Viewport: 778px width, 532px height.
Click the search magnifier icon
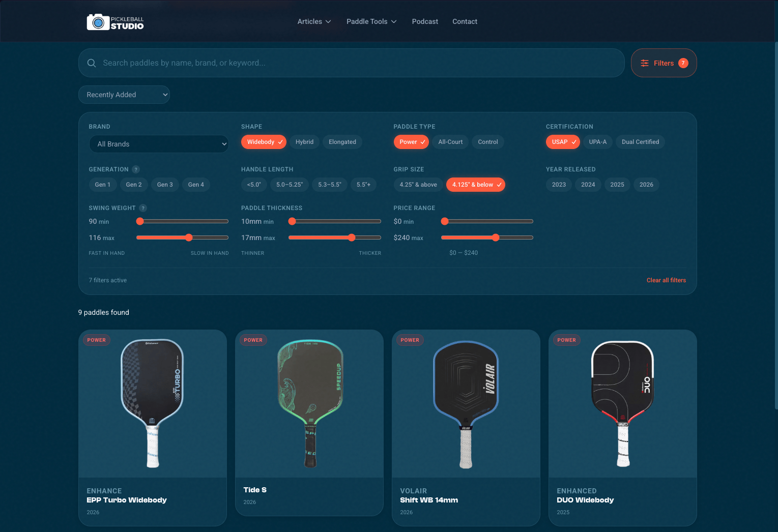92,63
